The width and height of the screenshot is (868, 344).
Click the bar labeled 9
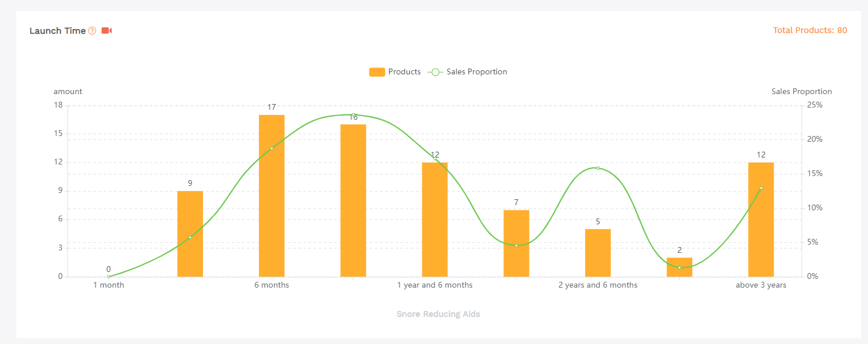click(190, 234)
